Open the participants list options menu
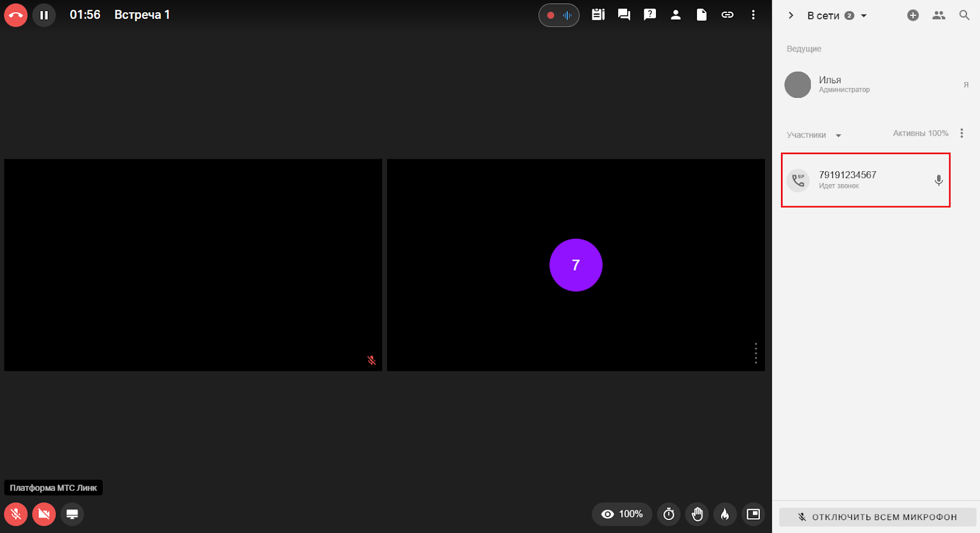 962,133
